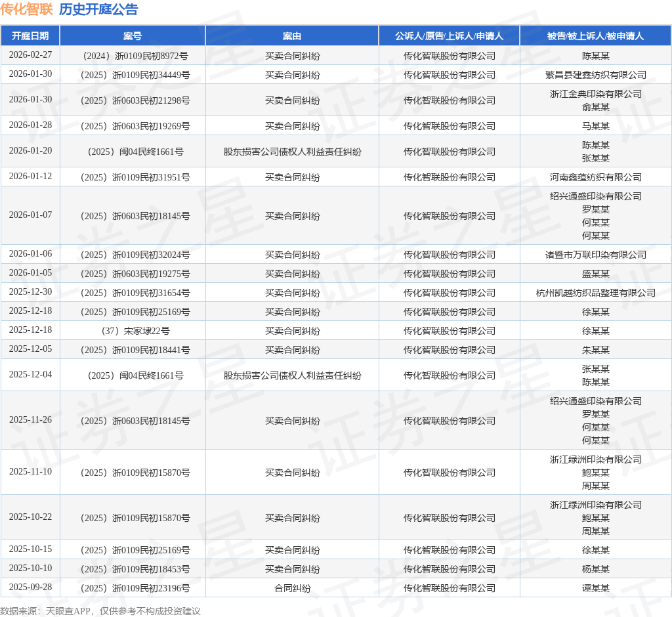Select the 案由 column header

click(292, 36)
